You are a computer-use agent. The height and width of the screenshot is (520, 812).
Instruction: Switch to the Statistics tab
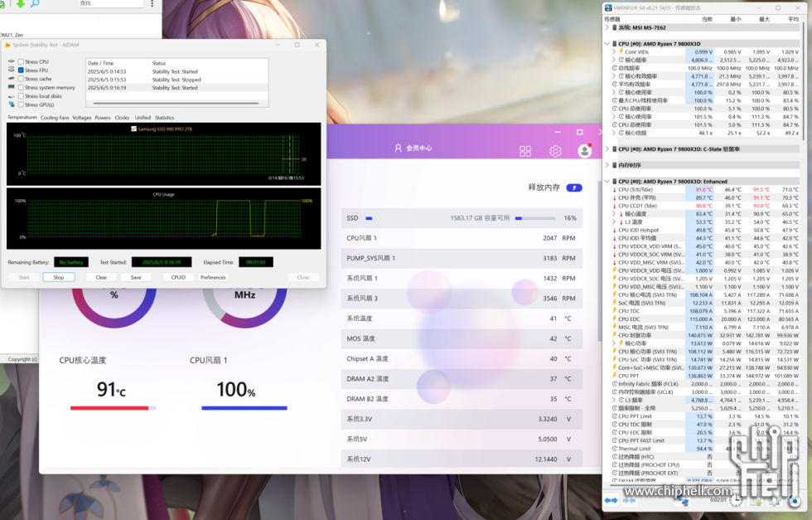point(164,118)
